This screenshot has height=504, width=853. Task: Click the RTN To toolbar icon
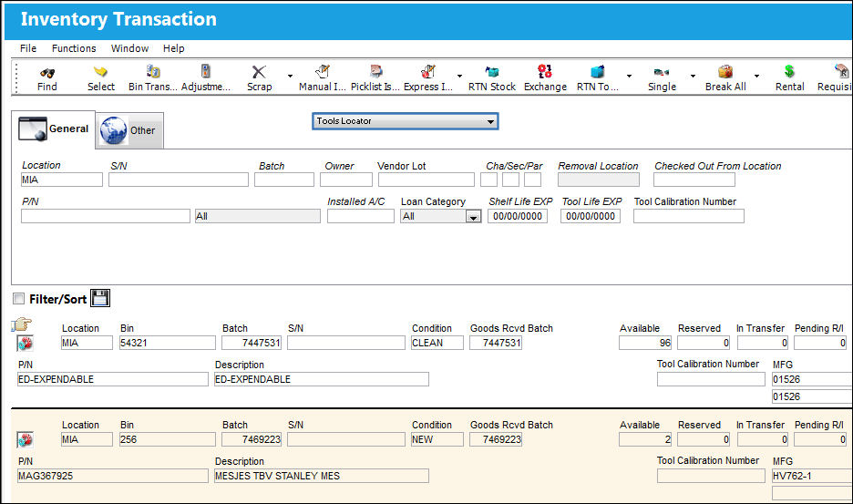pos(597,71)
